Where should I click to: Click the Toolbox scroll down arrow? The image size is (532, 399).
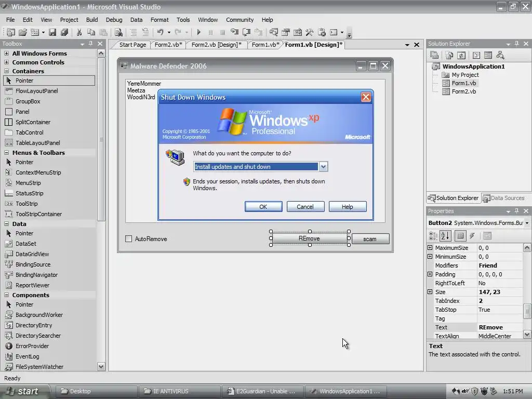(x=101, y=366)
